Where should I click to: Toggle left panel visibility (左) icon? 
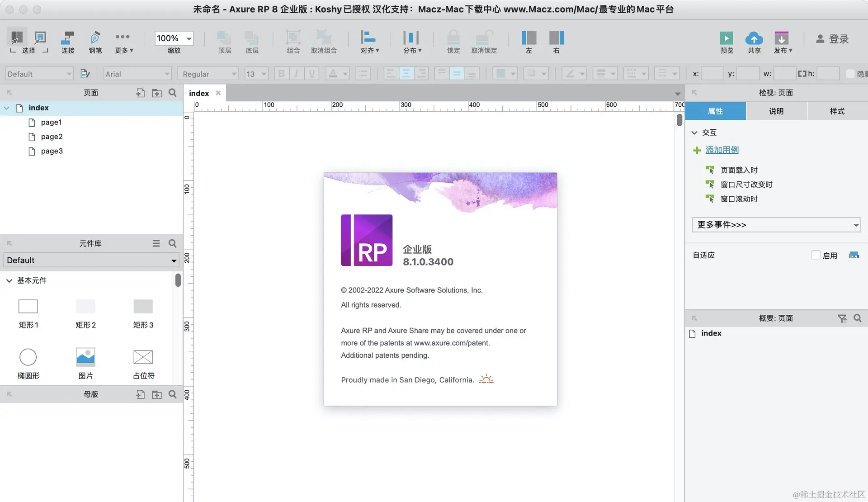point(528,38)
